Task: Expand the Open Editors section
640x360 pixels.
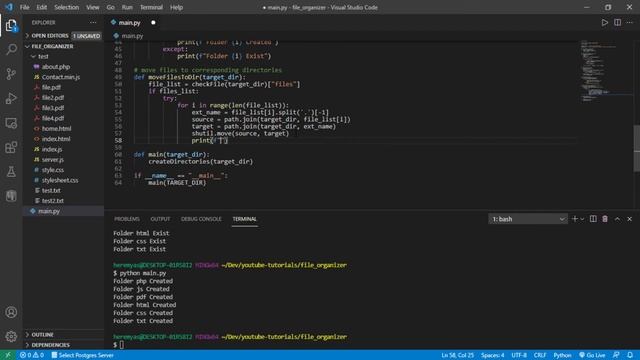Action: coord(50,36)
